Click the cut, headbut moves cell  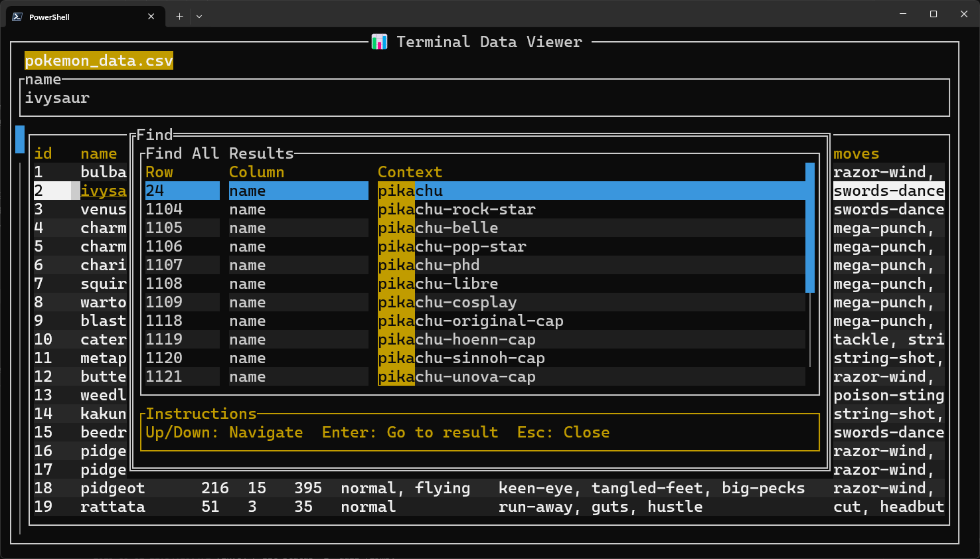point(889,507)
